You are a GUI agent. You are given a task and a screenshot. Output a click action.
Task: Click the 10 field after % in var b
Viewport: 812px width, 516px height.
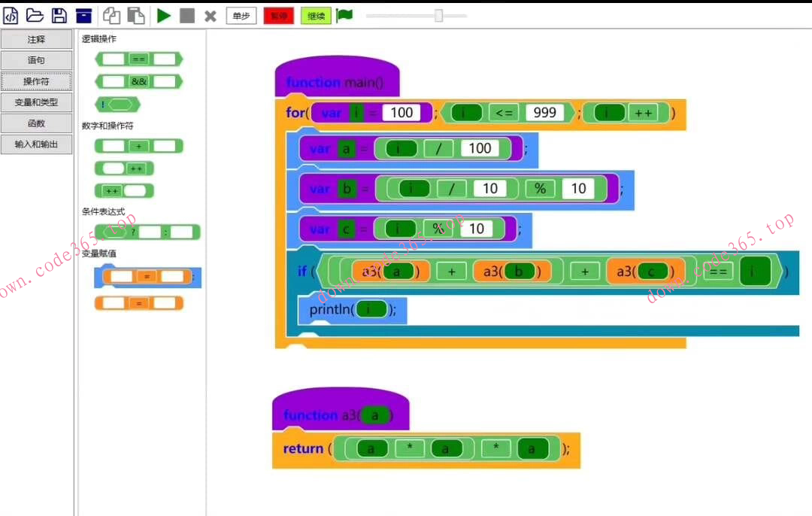(578, 189)
